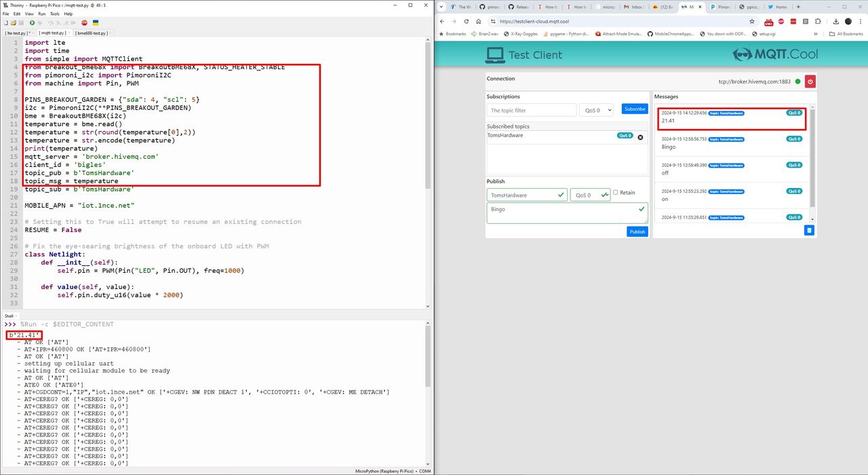This screenshot has width=868, height=475.
Task: Close the active MQTT.Cool browser tab
Action: [x=700, y=7]
